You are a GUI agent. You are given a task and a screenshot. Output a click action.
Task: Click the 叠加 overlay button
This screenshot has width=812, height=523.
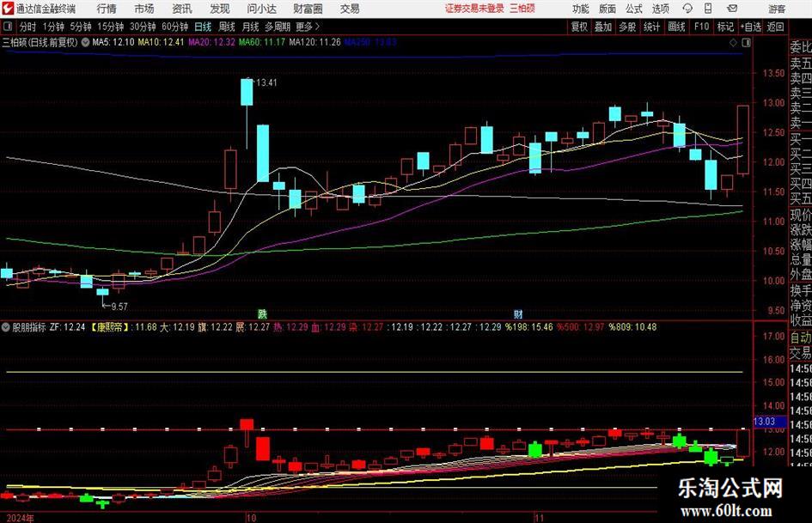coord(603,27)
